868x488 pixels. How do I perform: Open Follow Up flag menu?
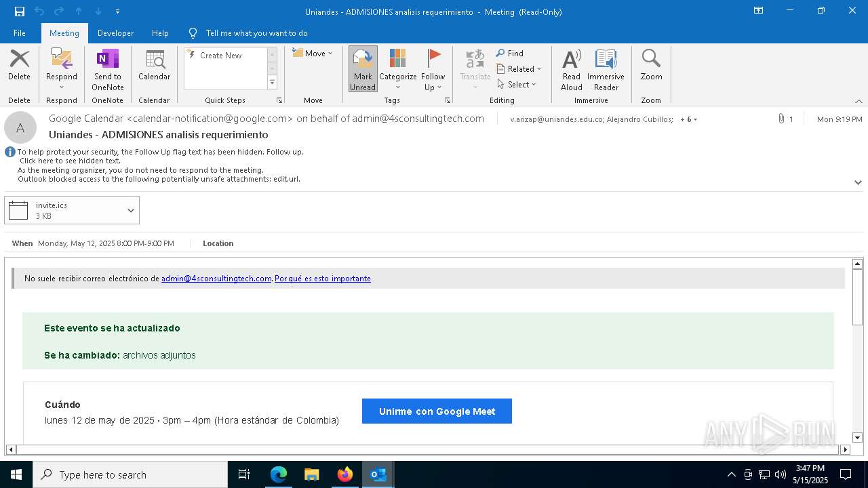pyautogui.click(x=433, y=69)
